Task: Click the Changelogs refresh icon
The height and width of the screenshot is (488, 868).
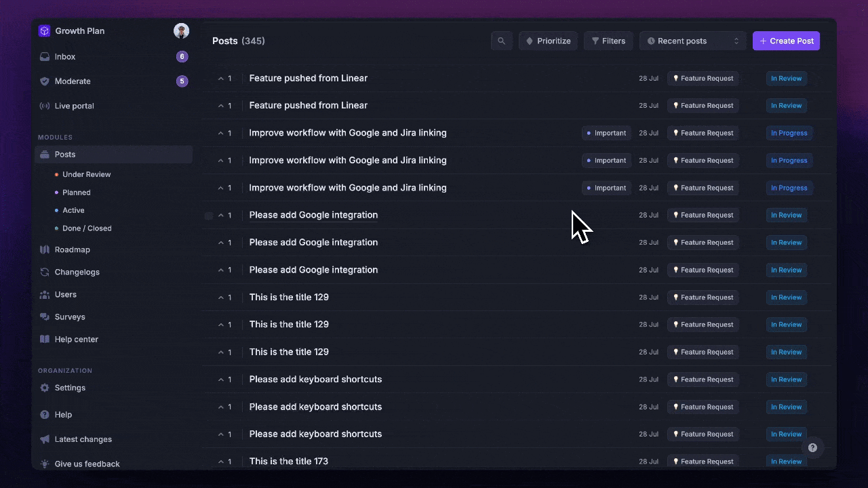Action: click(x=45, y=272)
